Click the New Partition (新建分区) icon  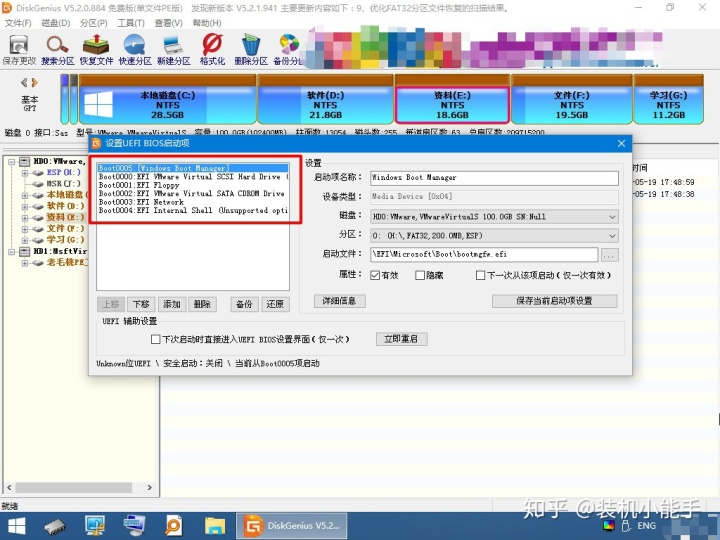click(x=174, y=50)
